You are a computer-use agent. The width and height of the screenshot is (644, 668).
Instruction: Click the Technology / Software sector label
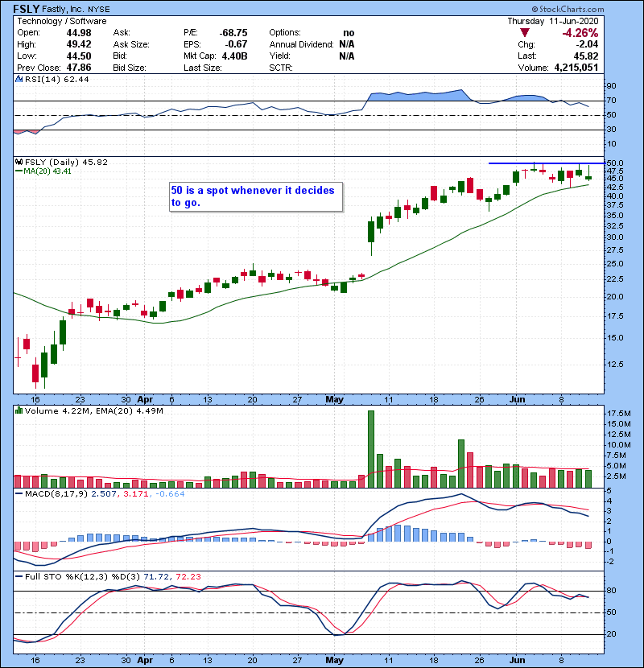[x=62, y=21]
